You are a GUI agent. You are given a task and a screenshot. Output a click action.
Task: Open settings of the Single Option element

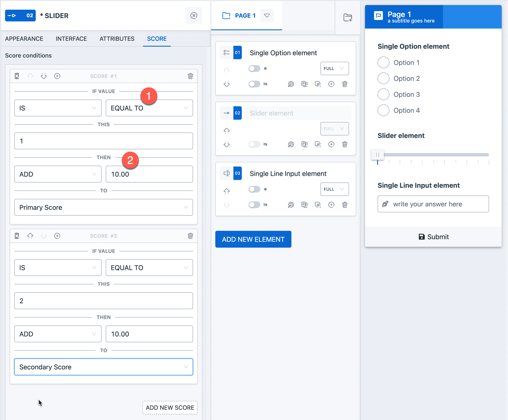[291, 84]
